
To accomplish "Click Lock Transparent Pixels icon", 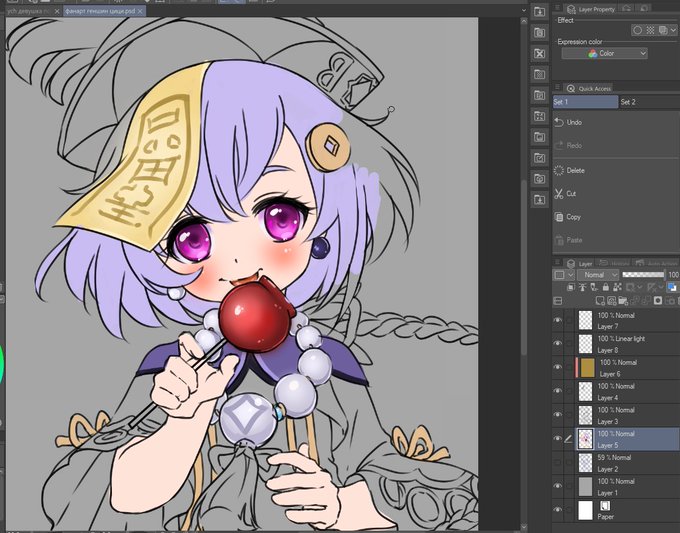I will tap(618, 287).
